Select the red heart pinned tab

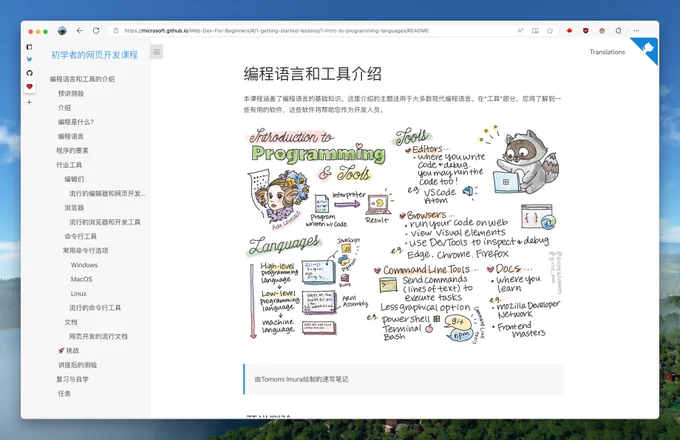click(x=29, y=87)
